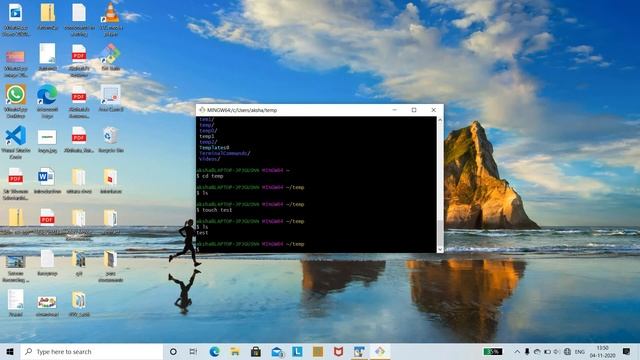Image resolution: width=640 pixels, height=360 pixels.
Task: Open File Explorer from the taskbar
Action: [235, 351]
